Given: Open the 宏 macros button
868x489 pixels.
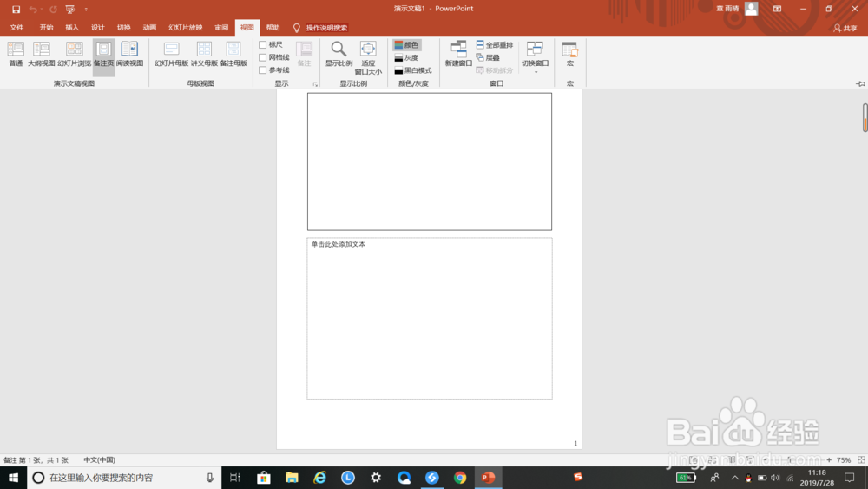Looking at the screenshot, I should (570, 54).
